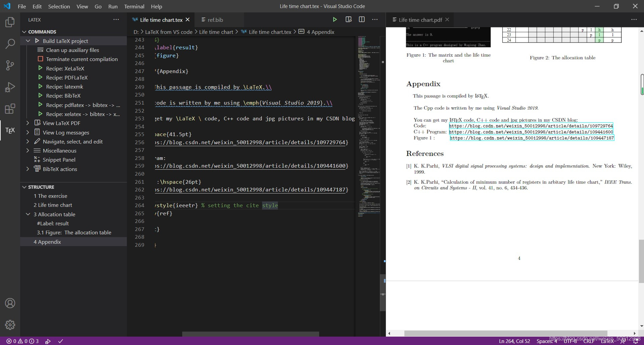Open the Extensions view
Screen dimensions: 644x345
[x=10, y=109]
